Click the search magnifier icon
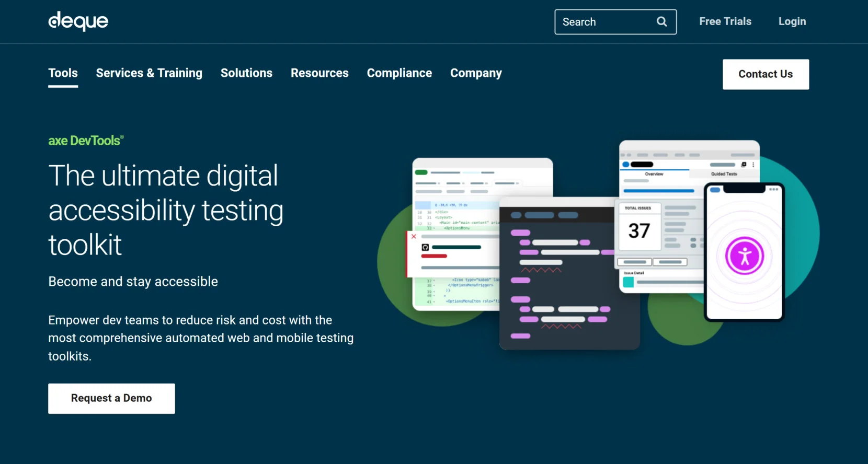Viewport: 868px width, 464px height. pos(661,22)
